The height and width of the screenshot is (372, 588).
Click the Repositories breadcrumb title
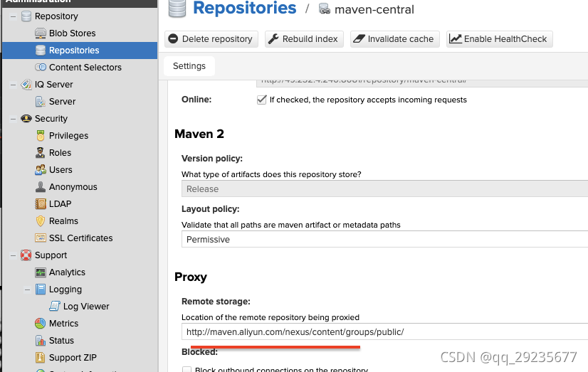click(244, 9)
